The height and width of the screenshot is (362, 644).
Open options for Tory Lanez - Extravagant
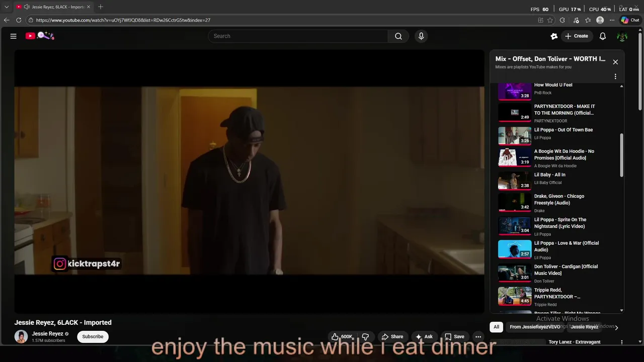[622, 342]
